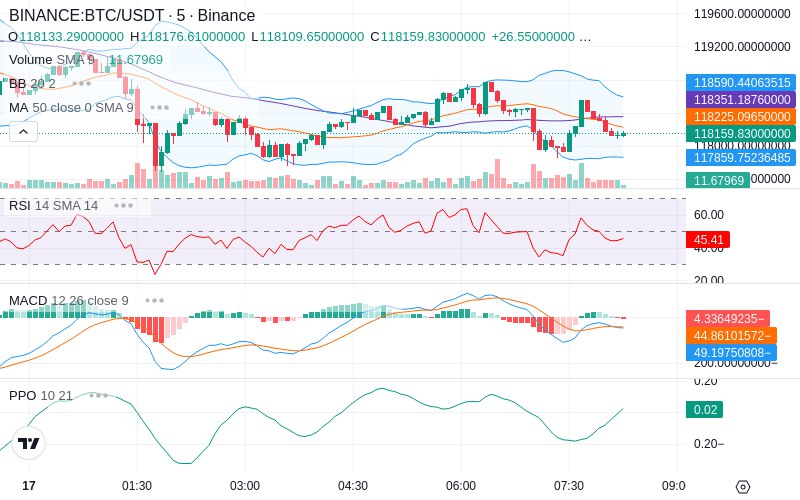Click the orange 118225.09650000 price label
Viewport: 800px width, 500px height.
[x=741, y=117]
